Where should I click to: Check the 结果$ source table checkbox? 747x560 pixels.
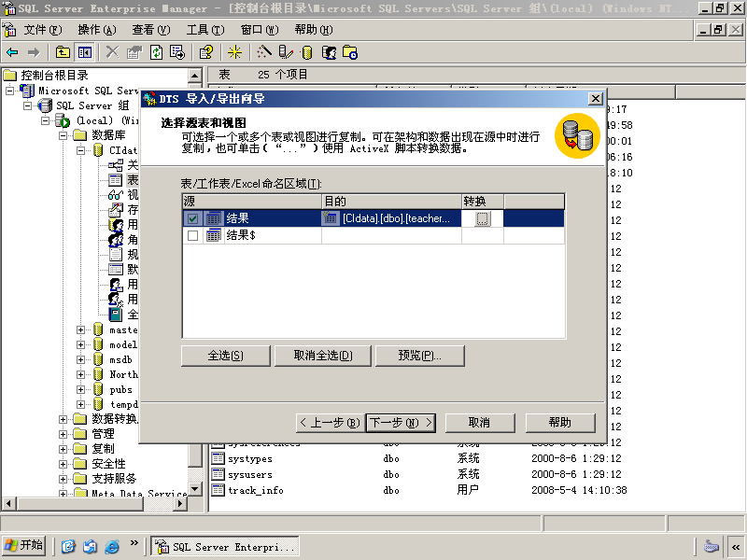192,235
